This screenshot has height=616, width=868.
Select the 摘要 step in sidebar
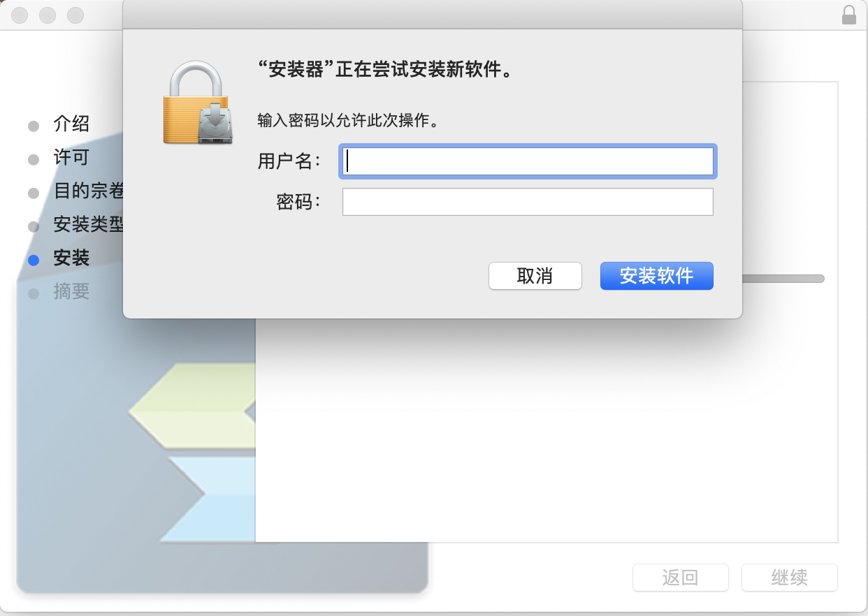point(71,291)
